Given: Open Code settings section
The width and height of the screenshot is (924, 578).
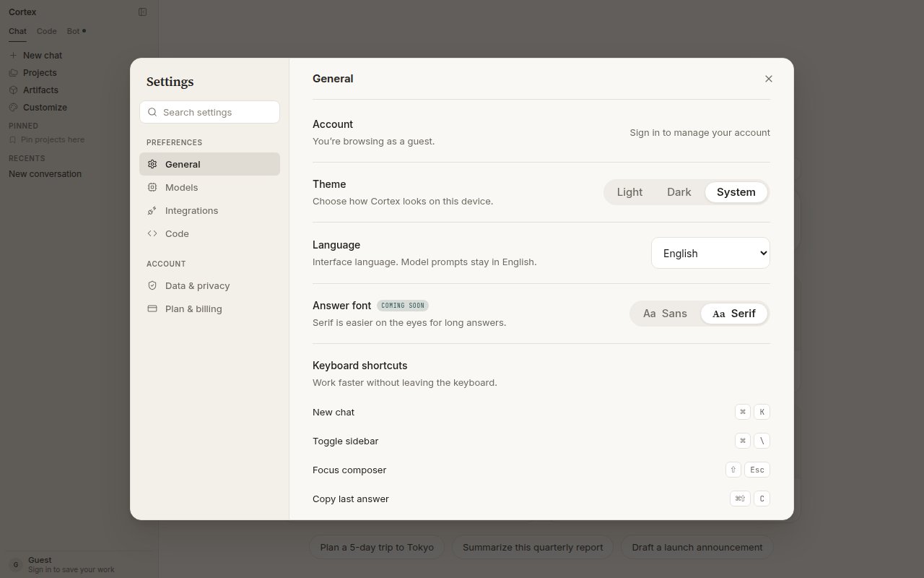Looking at the screenshot, I should [209, 233].
